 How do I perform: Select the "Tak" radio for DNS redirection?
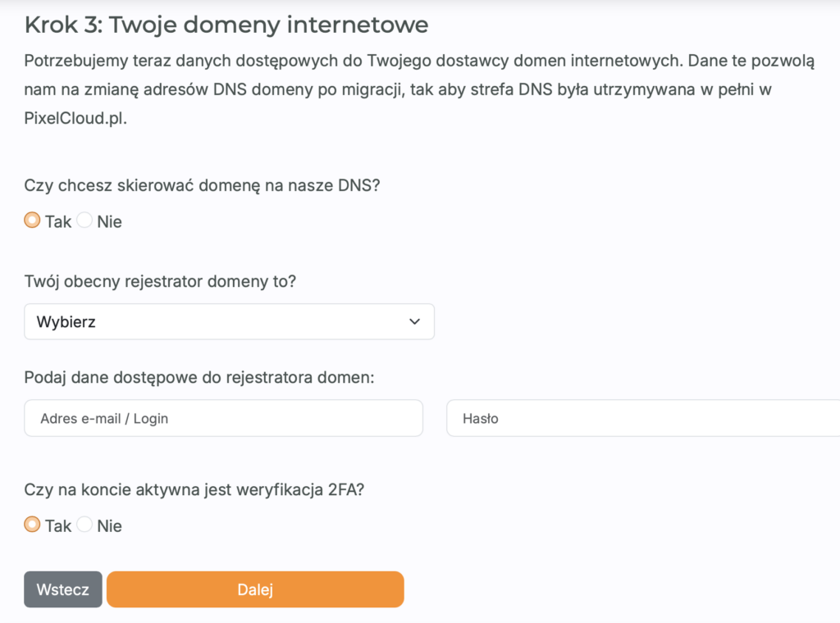click(32, 221)
